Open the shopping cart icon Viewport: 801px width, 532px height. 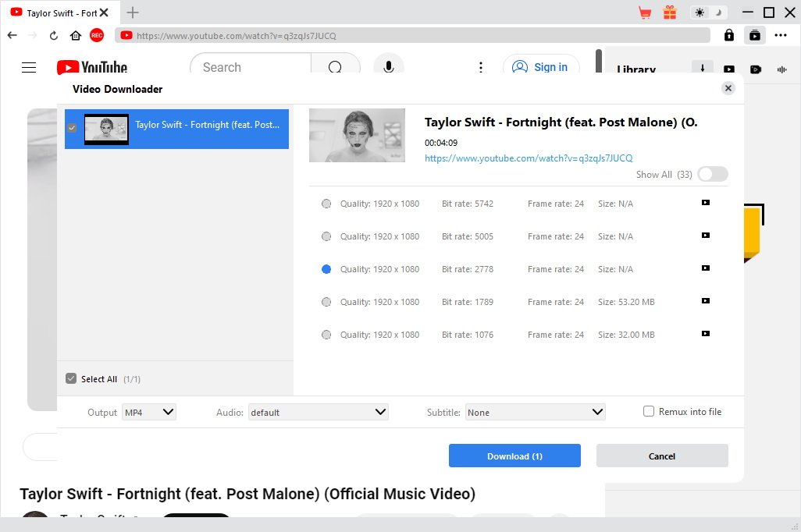[645, 12]
